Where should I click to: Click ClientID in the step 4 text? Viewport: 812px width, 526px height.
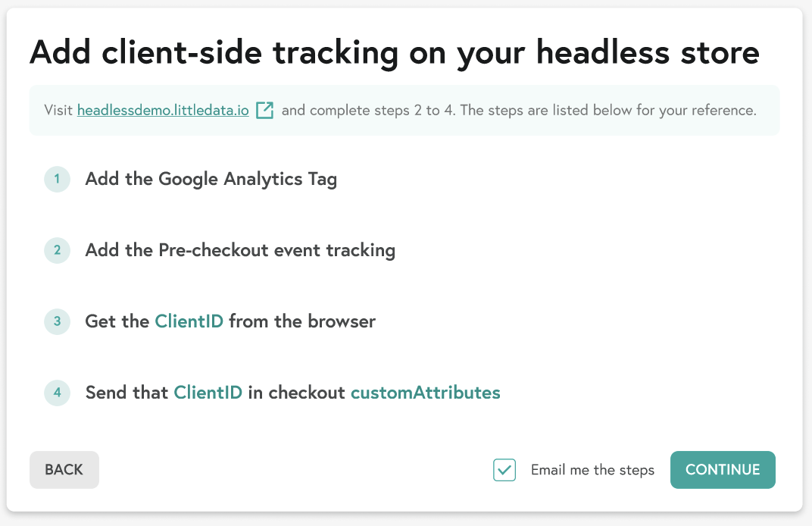tap(208, 393)
